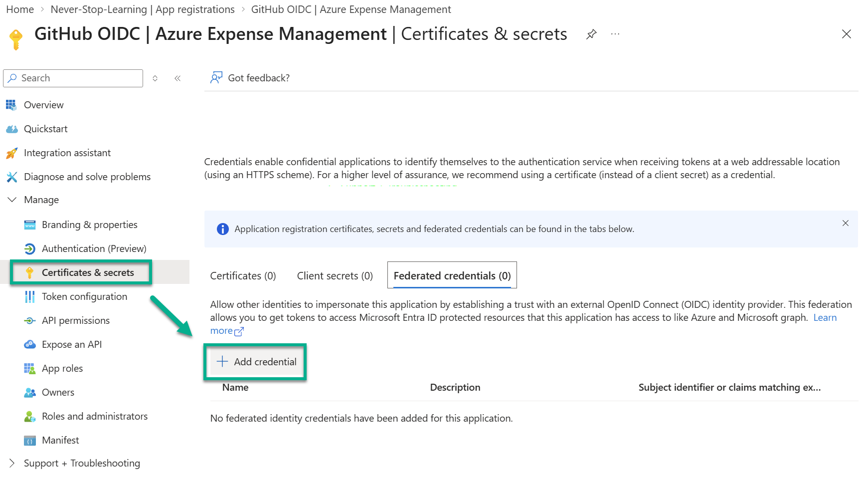Open Never-Stop-Learning App registrations breadcrumb
Viewport: 868px width, 481px height.
pyautogui.click(x=143, y=9)
